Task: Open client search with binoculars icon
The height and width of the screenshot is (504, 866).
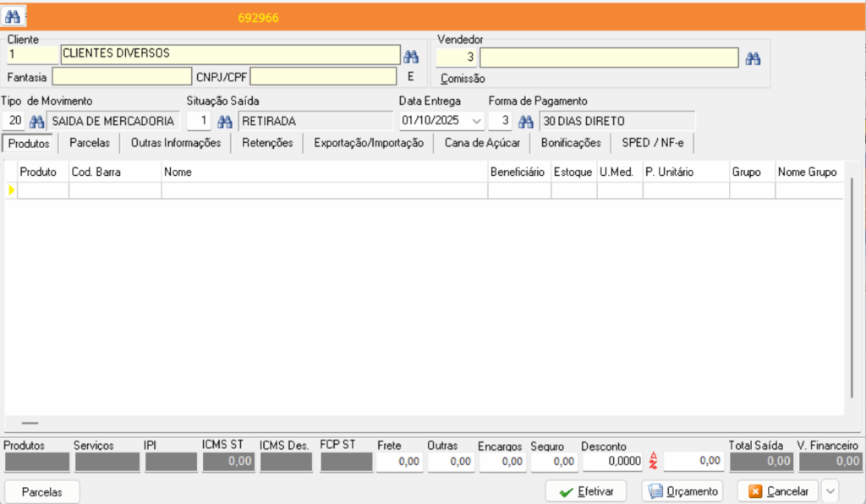Action: (411, 57)
